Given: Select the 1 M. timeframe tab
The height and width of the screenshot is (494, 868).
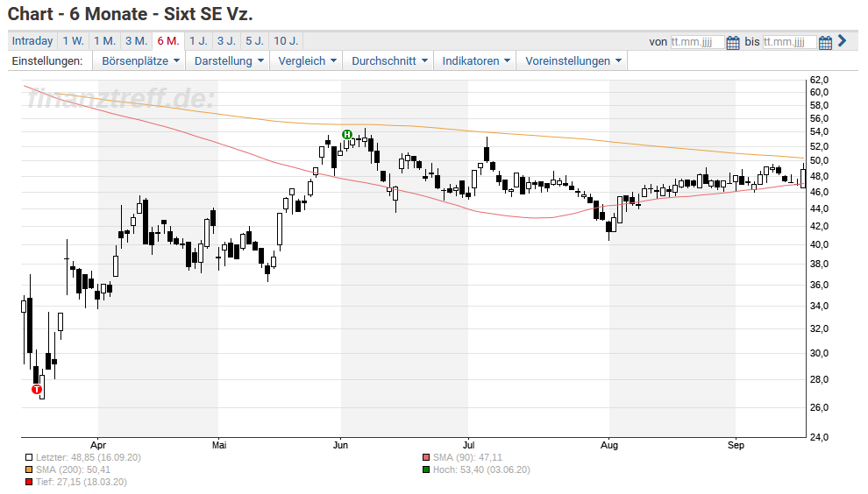Looking at the screenshot, I should point(104,41).
